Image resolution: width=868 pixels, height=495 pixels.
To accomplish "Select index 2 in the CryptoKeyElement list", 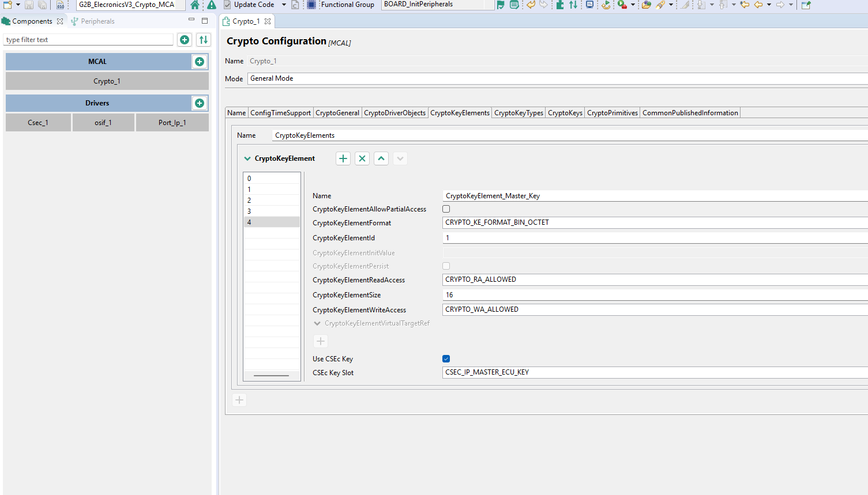I will pyautogui.click(x=271, y=200).
